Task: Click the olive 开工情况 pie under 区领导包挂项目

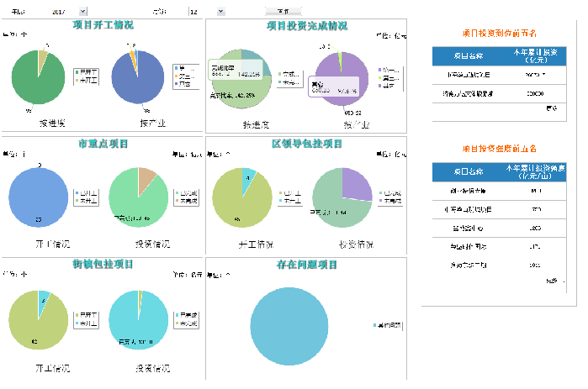Action: pos(242,198)
